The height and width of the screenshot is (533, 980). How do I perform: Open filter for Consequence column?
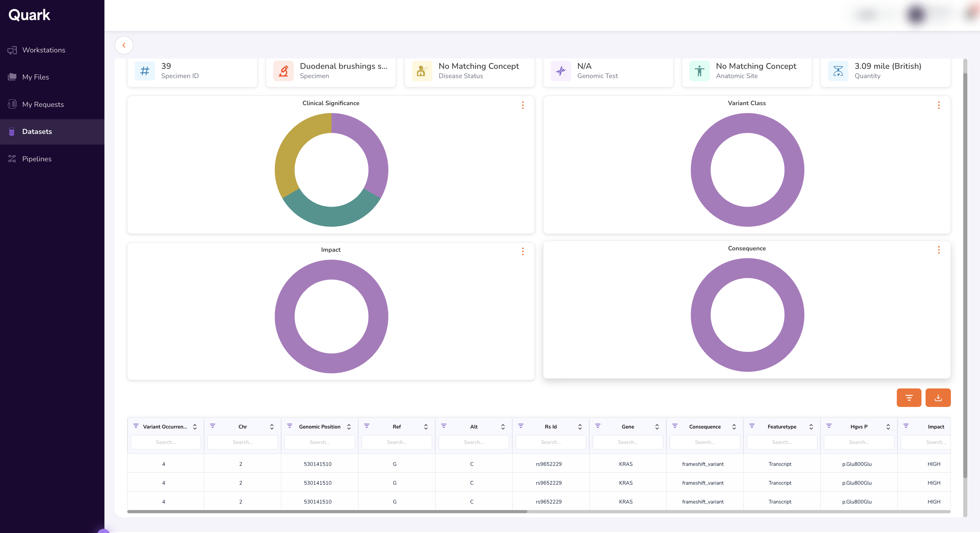675,426
